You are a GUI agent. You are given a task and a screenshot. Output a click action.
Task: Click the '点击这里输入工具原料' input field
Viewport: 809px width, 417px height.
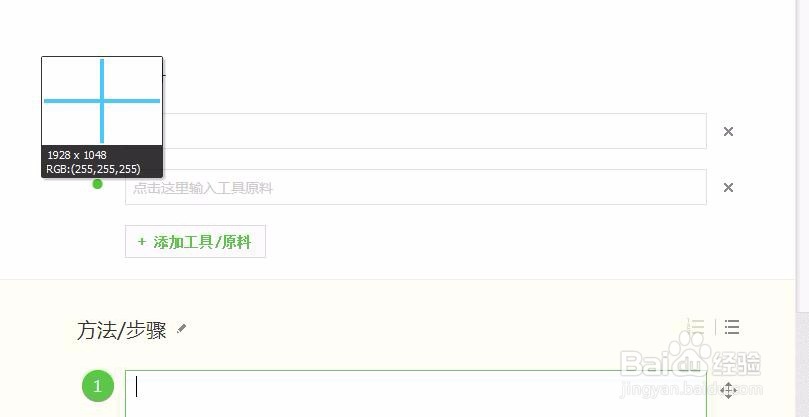click(416, 187)
